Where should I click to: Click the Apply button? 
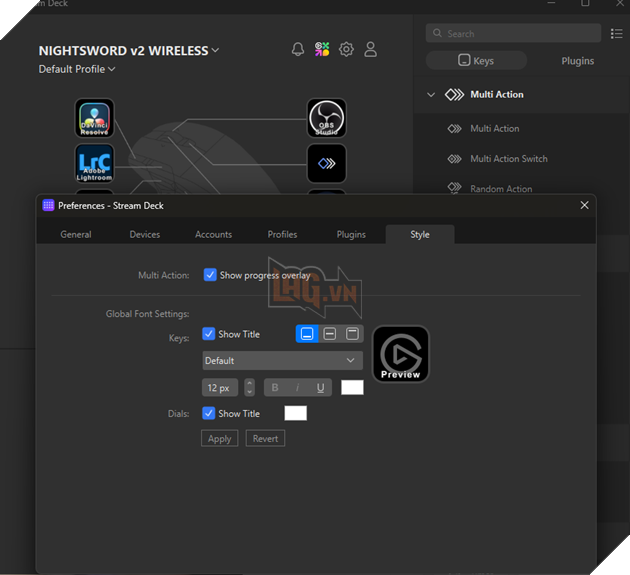coord(219,438)
